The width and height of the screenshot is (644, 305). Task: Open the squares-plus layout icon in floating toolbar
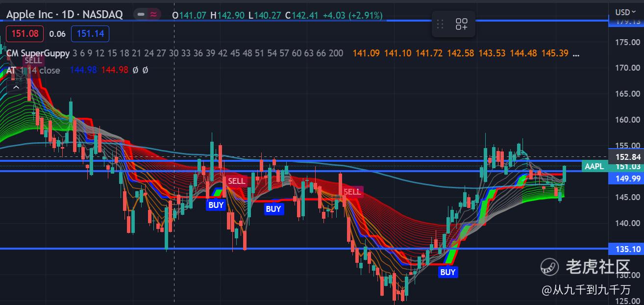[x=462, y=24]
